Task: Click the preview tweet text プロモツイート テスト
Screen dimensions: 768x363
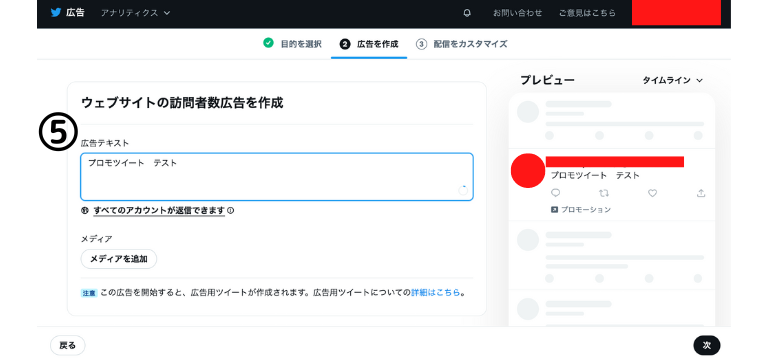Action: 595,175
